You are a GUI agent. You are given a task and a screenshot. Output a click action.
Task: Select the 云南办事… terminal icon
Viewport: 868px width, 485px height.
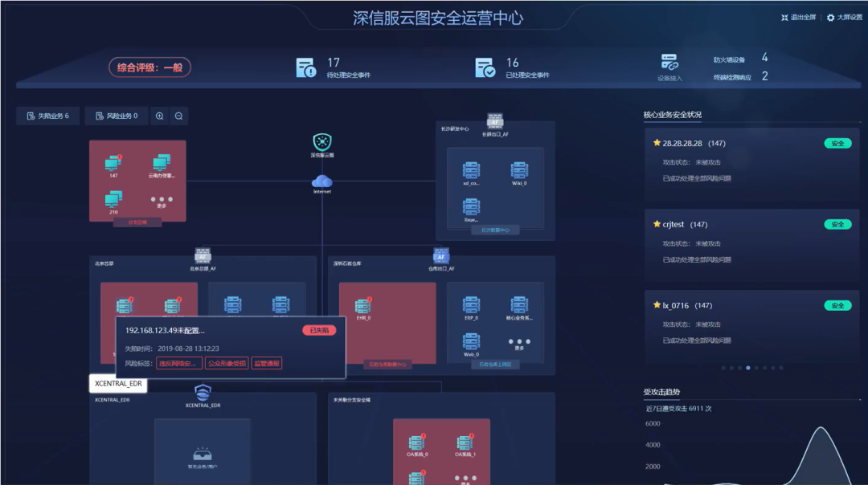click(x=161, y=163)
